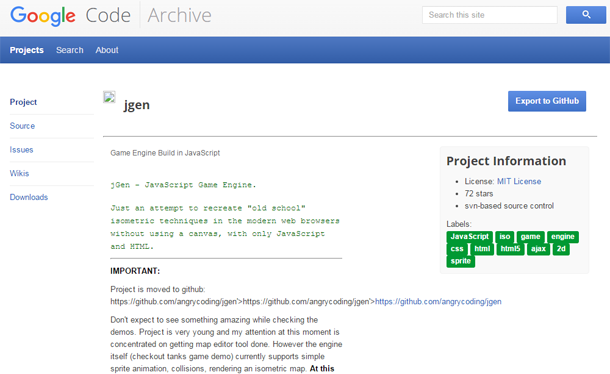
Task: Click the css label tag
Action: (457, 249)
